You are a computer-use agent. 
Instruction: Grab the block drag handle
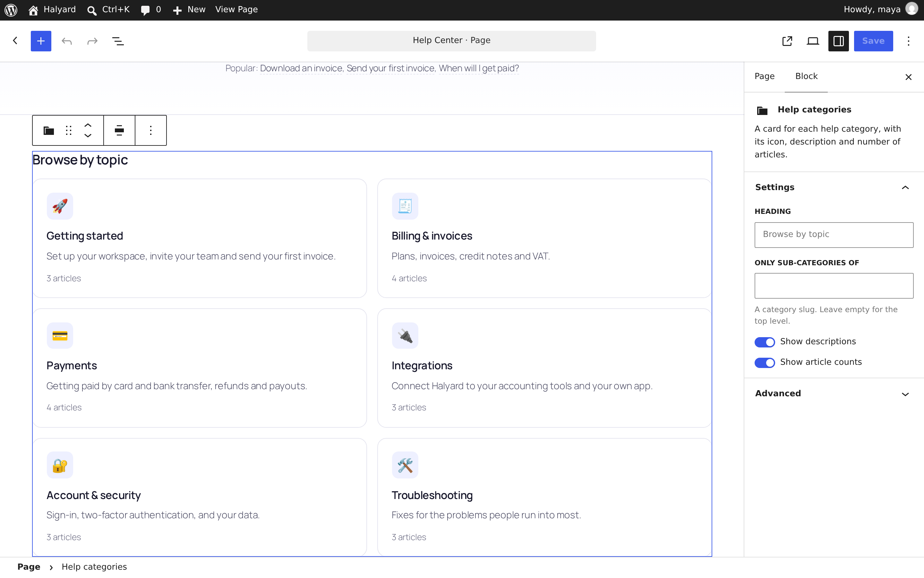point(69,131)
